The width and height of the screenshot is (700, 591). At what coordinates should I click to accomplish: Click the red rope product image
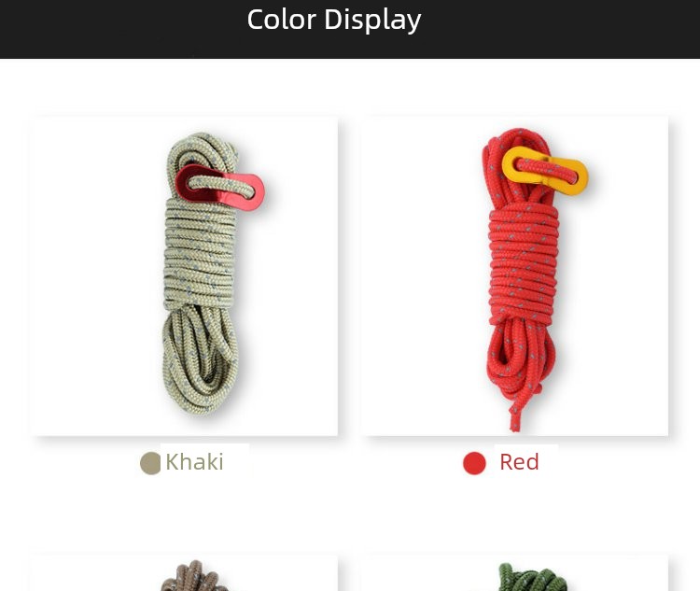click(515, 276)
